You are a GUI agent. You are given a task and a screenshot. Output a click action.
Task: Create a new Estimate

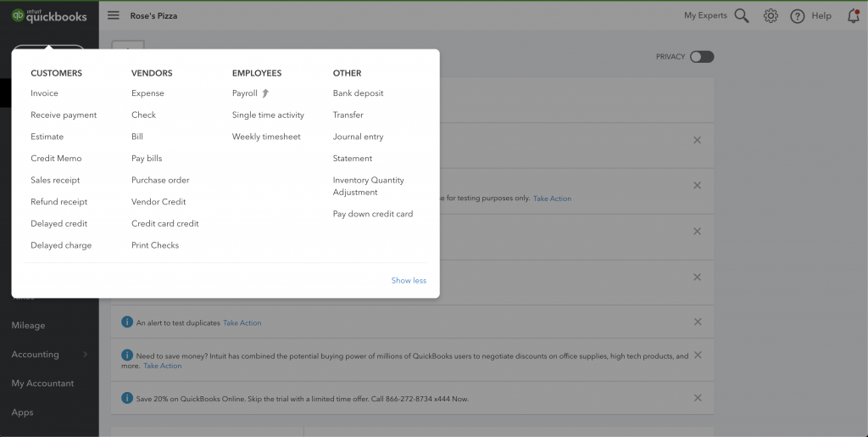[47, 137]
